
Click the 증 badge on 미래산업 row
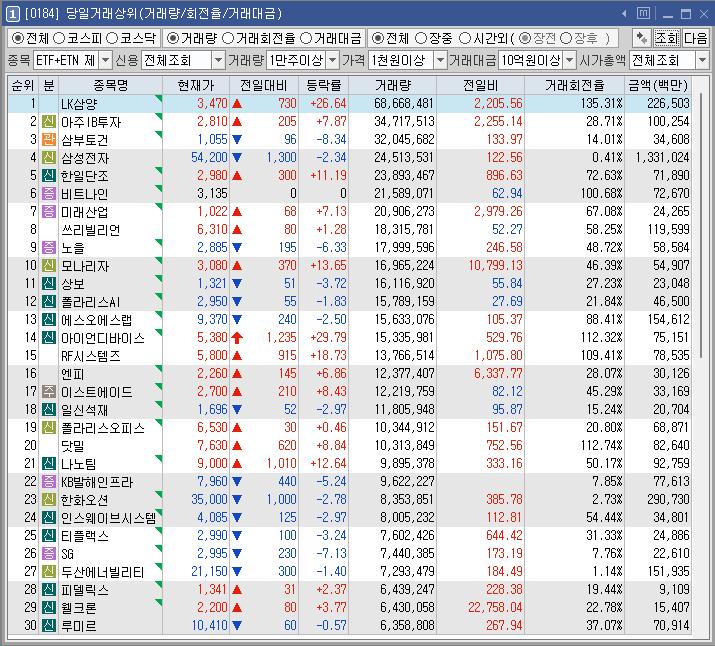pos(49,211)
